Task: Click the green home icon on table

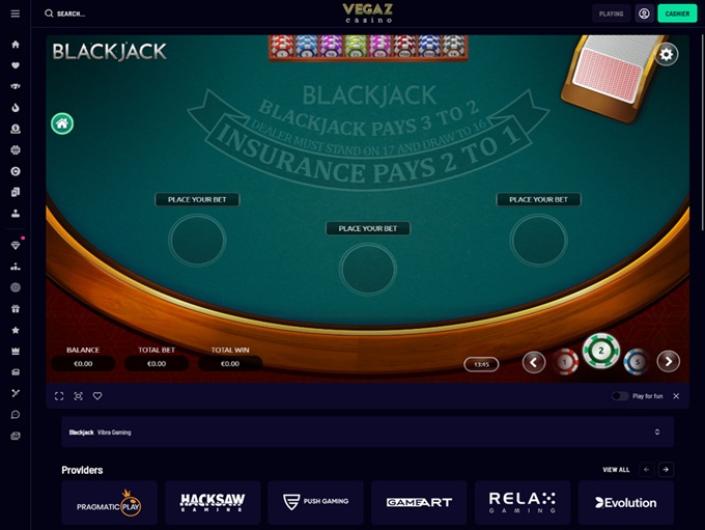Action: click(x=62, y=124)
